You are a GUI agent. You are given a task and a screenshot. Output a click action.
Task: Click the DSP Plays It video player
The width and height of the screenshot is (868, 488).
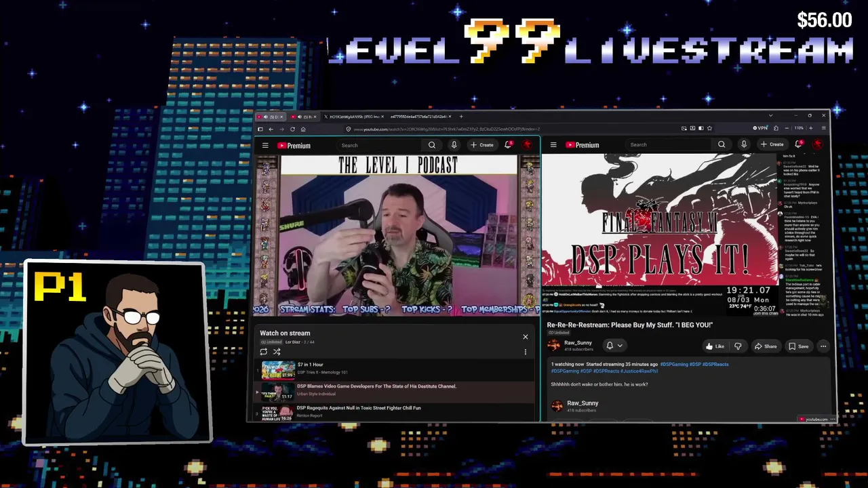tap(660, 235)
